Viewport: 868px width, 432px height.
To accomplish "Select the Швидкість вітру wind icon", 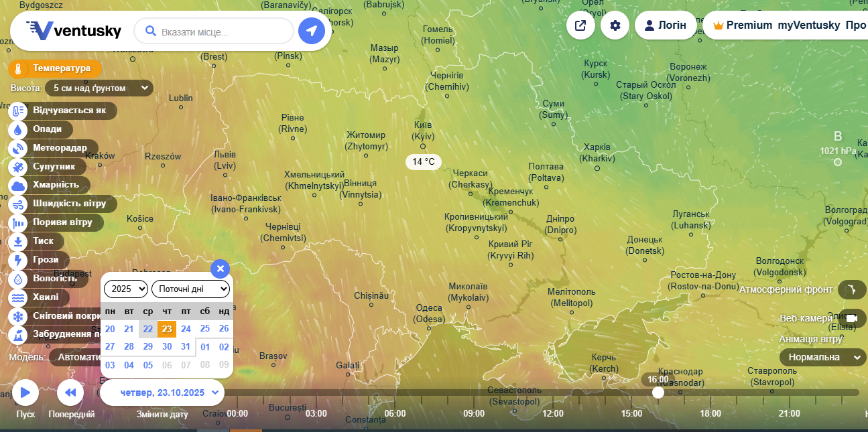I will coord(18,204).
